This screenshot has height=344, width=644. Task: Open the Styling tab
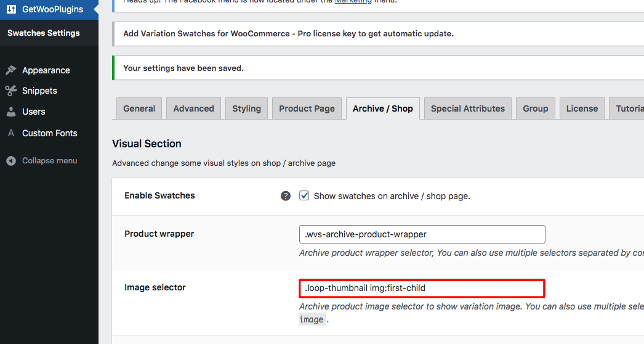pyautogui.click(x=246, y=109)
